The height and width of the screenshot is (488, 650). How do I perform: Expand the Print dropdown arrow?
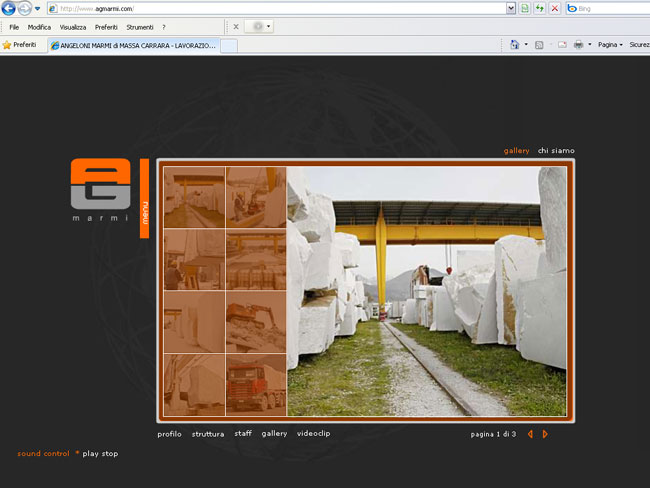click(x=589, y=45)
